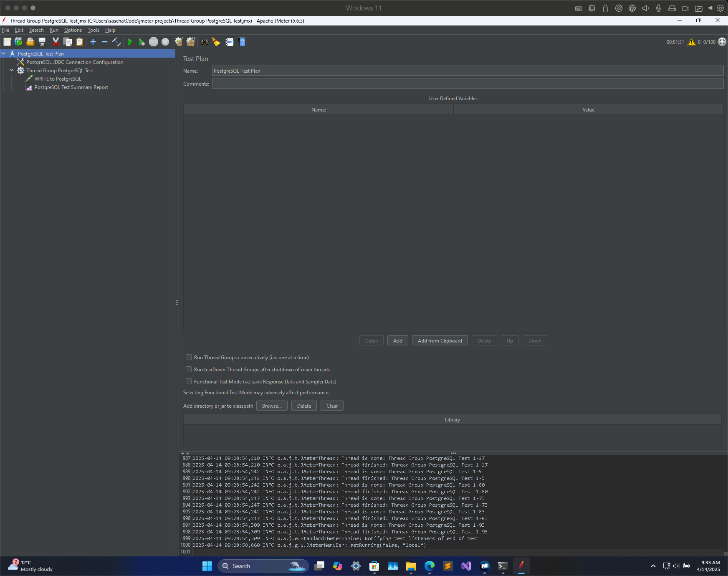728x576 pixels.
Task: Click the Clear All double-broom icon
Action: 191,42
